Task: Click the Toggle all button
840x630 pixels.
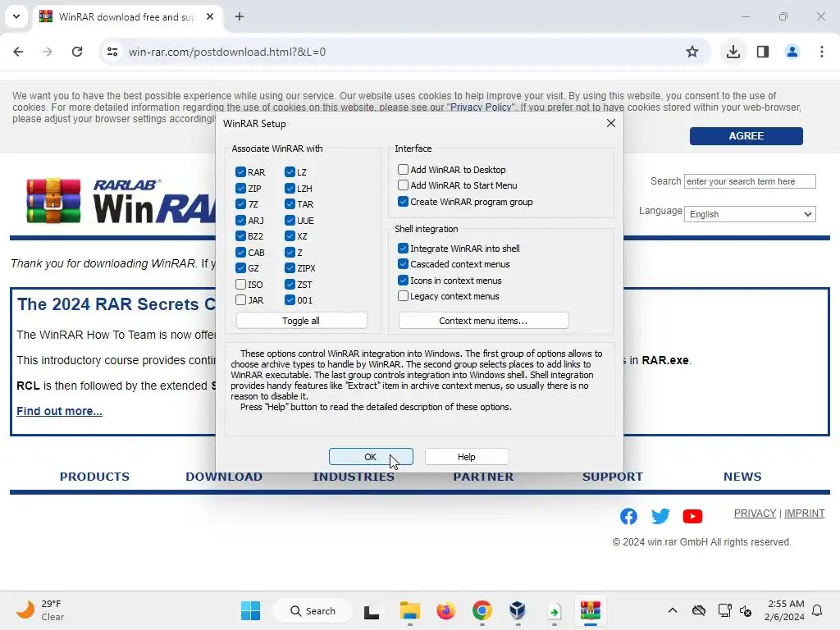Action: click(301, 321)
